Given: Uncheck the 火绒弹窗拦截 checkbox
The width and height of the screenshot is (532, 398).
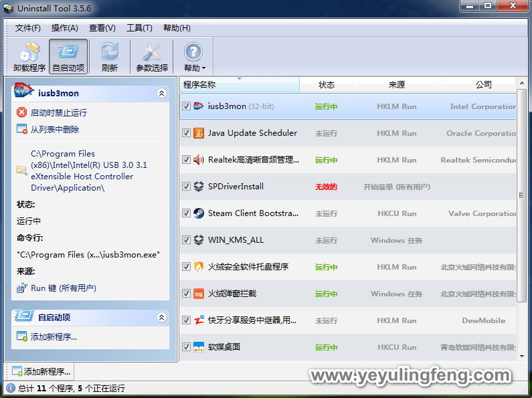Looking at the screenshot, I should (186, 294).
